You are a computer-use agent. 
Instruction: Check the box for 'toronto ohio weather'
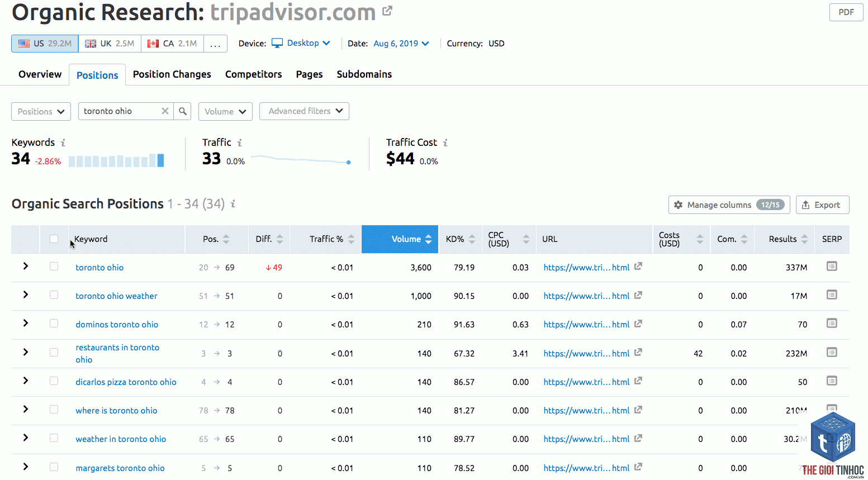tap(54, 295)
